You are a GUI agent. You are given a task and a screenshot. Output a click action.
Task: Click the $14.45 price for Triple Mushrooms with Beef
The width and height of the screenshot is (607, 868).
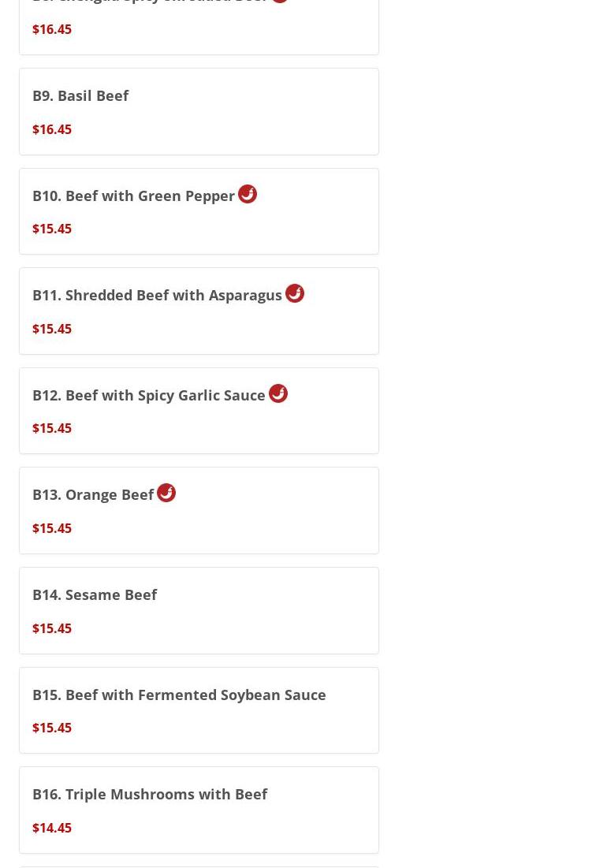click(52, 828)
